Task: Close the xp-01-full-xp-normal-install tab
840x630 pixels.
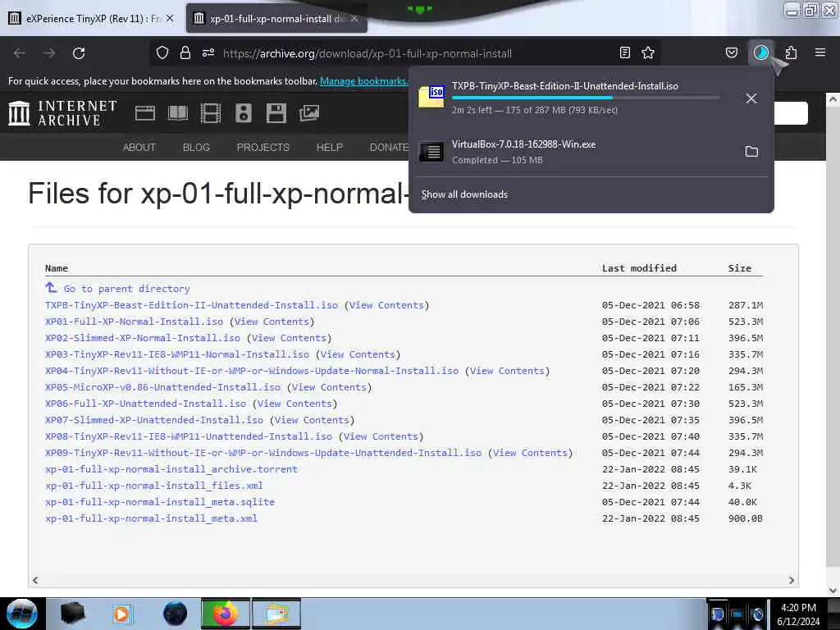Action: (354, 18)
